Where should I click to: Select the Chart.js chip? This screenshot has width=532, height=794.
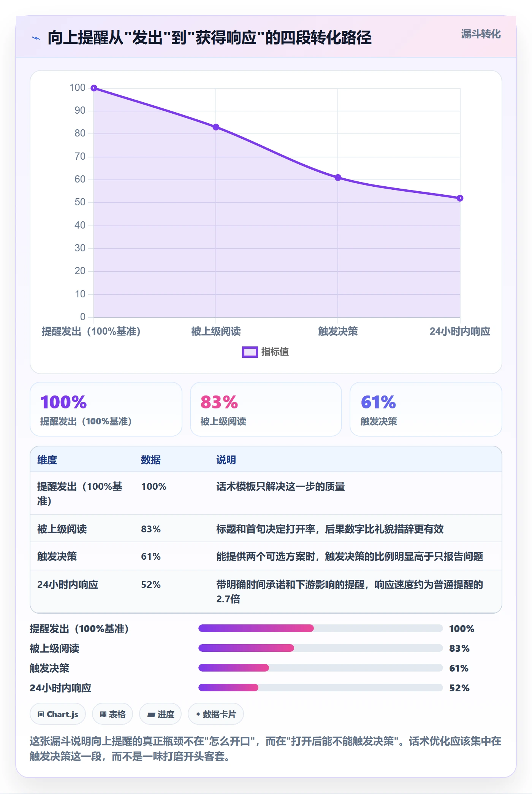[x=58, y=714]
